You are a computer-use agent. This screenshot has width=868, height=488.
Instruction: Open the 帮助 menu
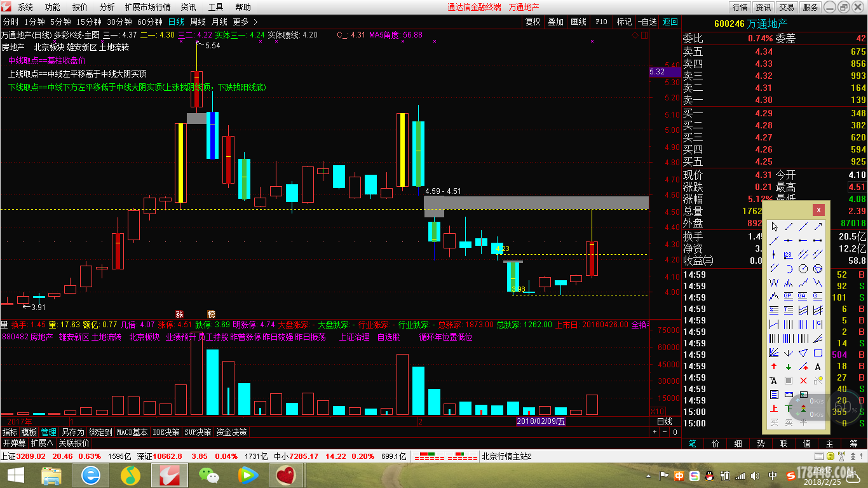(x=243, y=7)
